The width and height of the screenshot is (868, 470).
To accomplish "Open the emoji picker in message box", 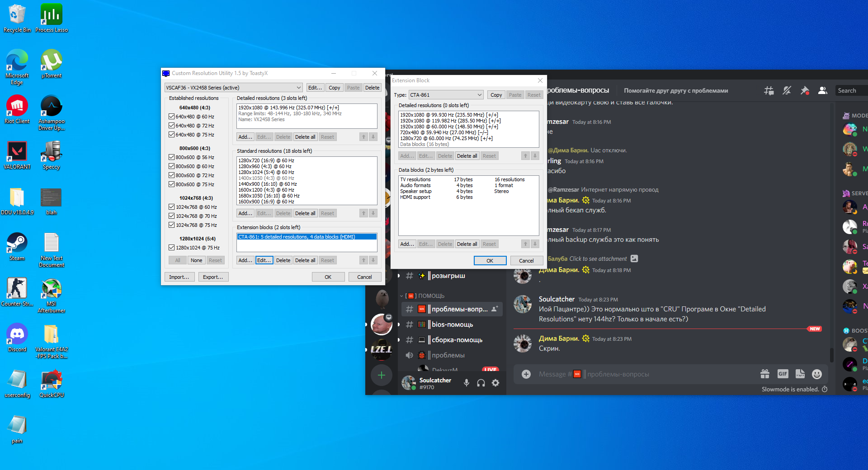I will 816,374.
